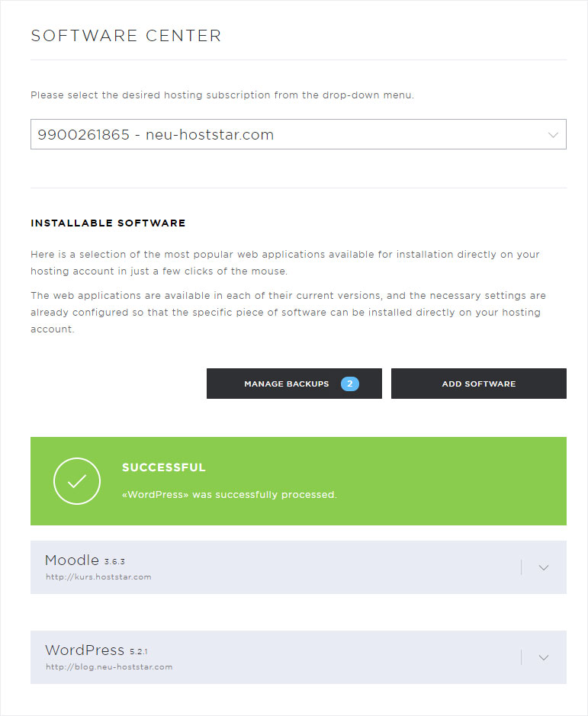Viewport: 588px width, 716px height.
Task: Expand the WordPress entry with its chevron arrow
Action: (543, 657)
